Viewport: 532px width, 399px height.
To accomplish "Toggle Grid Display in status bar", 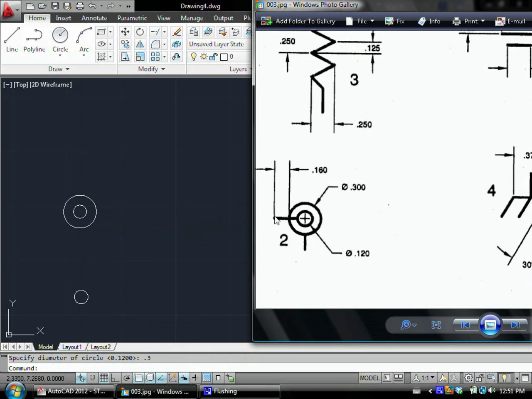I will [x=103, y=378].
